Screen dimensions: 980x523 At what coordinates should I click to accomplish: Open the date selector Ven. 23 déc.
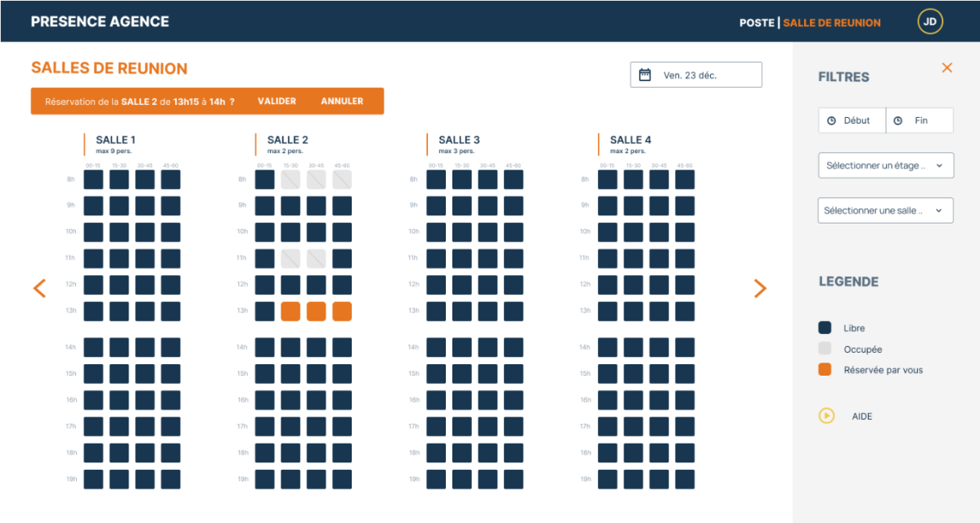tap(696, 75)
